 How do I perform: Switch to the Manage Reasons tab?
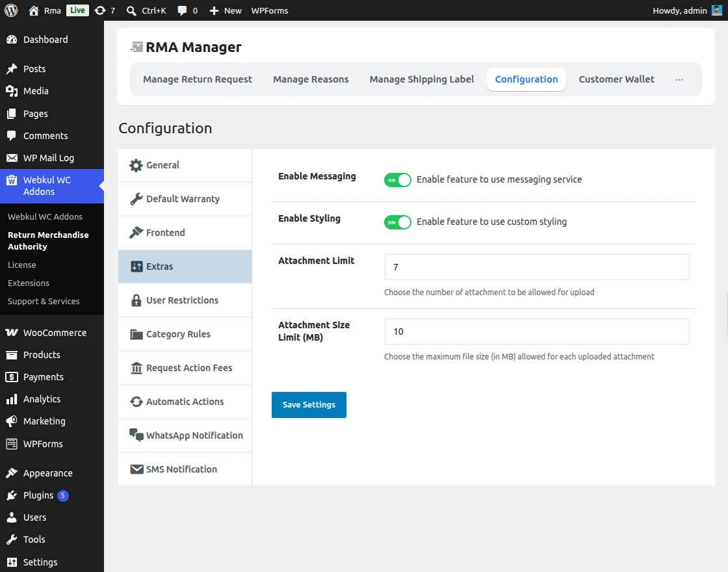(311, 79)
